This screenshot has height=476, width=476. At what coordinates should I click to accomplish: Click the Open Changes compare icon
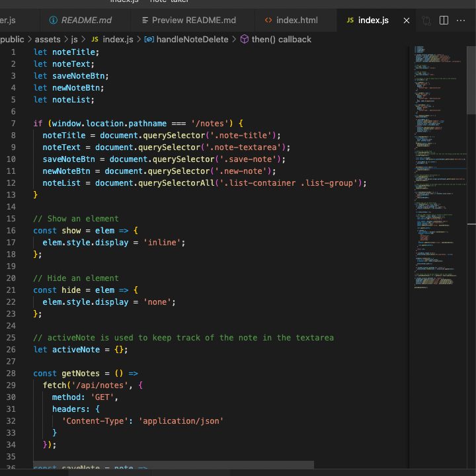click(426, 20)
